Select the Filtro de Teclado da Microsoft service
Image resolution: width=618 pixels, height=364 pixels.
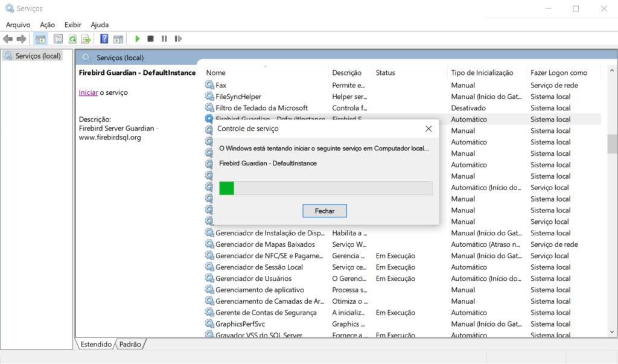tap(261, 107)
